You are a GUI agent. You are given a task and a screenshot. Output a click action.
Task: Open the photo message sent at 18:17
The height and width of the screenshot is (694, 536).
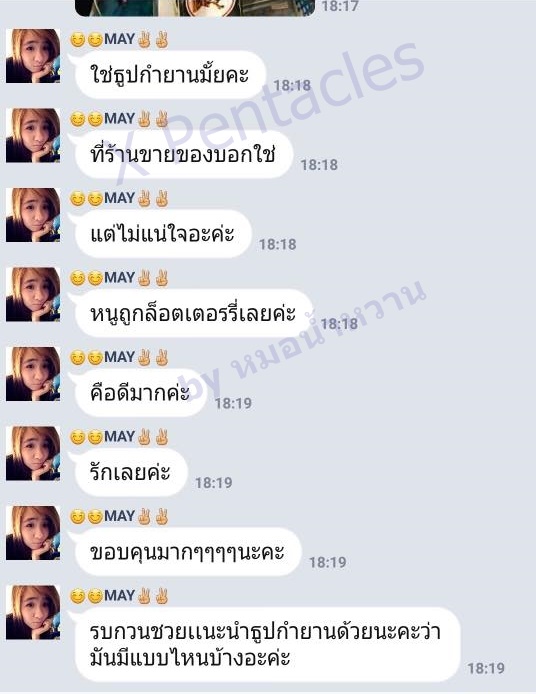click(195, 8)
